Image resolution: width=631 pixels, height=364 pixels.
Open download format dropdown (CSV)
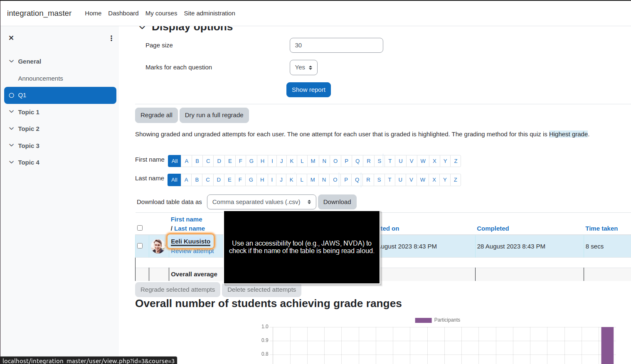(x=261, y=202)
